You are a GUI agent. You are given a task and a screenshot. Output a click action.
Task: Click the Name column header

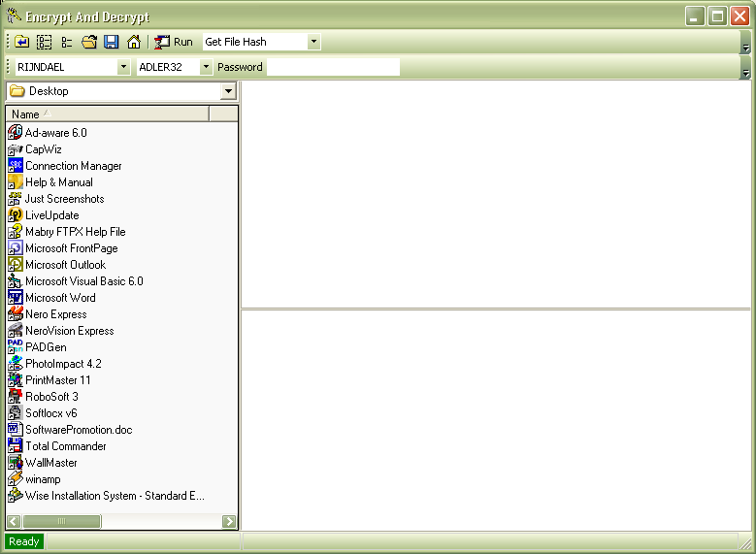(x=108, y=114)
